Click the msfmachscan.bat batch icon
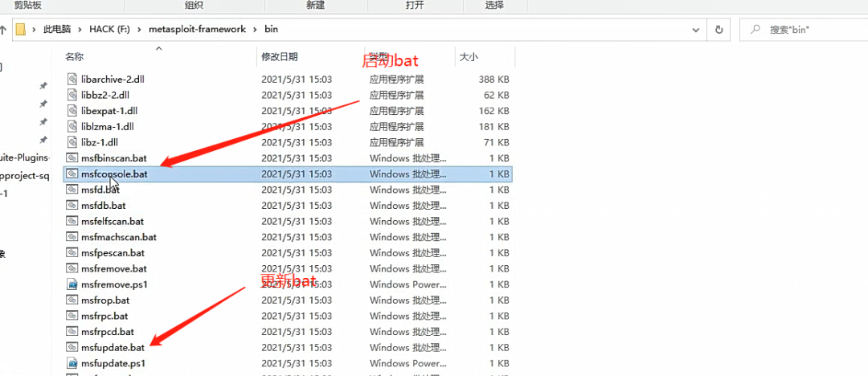 [72, 237]
